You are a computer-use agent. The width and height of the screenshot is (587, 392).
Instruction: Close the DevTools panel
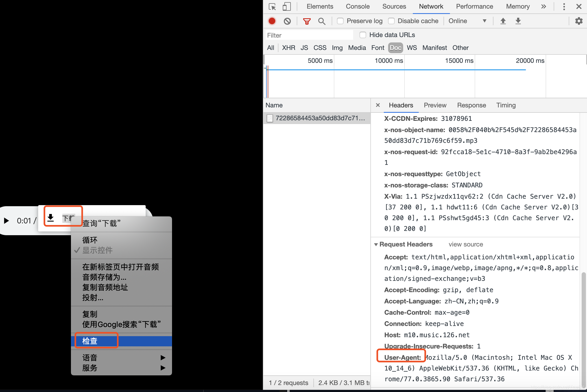tap(579, 7)
